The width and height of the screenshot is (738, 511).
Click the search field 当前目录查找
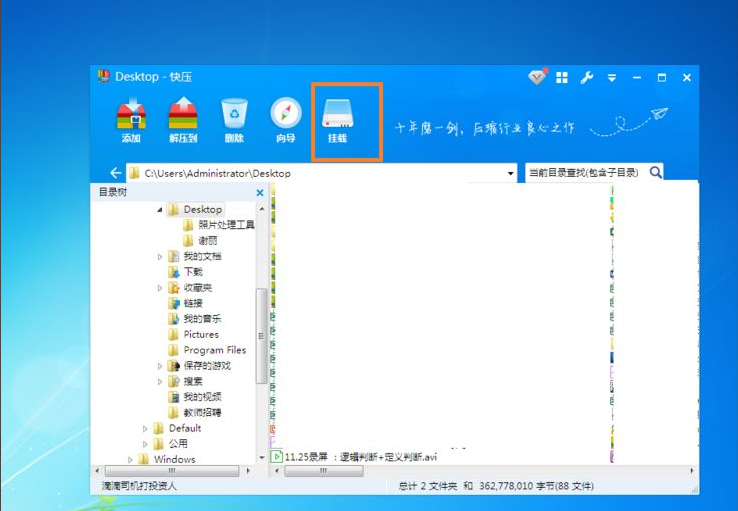click(583, 173)
